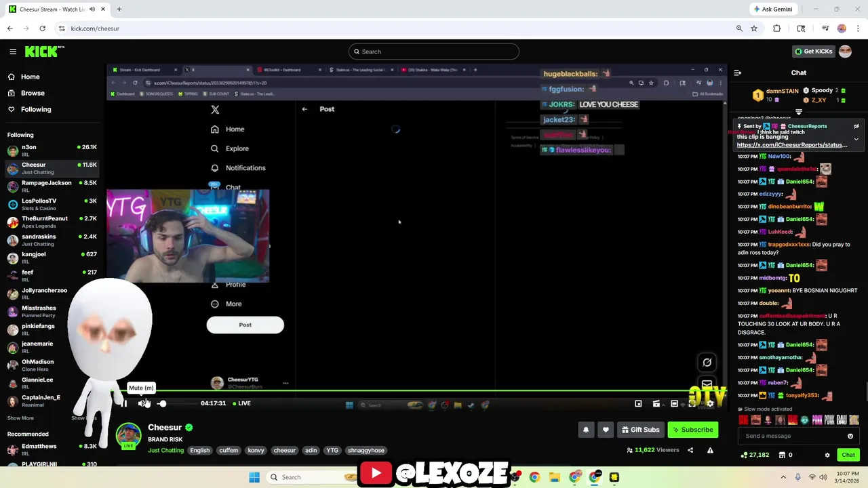Seek on the green stream progress bar
868x488 pixels.
coord(417,392)
